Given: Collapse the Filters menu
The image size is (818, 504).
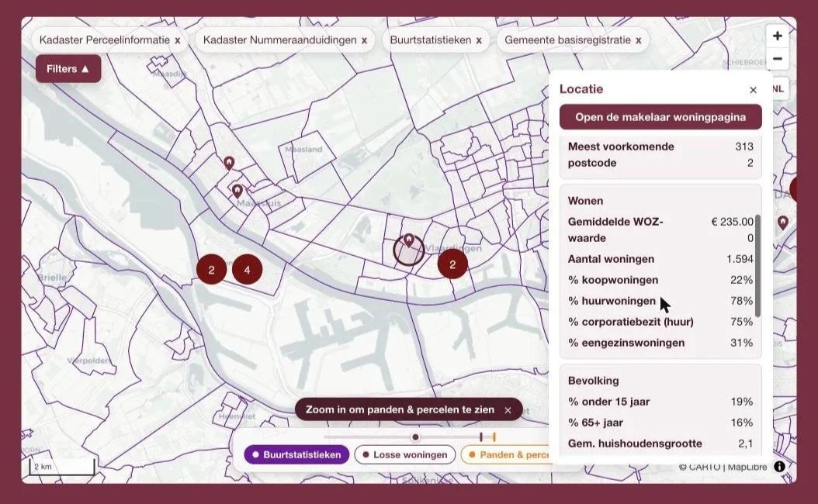Looking at the screenshot, I should pyautogui.click(x=68, y=69).
